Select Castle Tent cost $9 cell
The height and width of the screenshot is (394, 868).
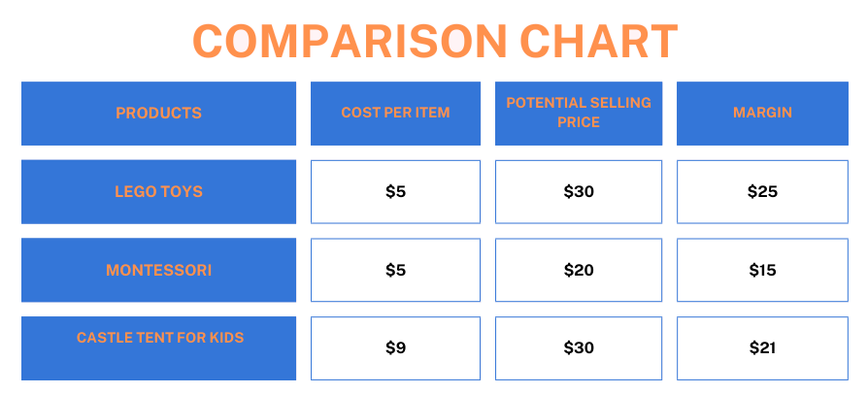click(395, 348)
